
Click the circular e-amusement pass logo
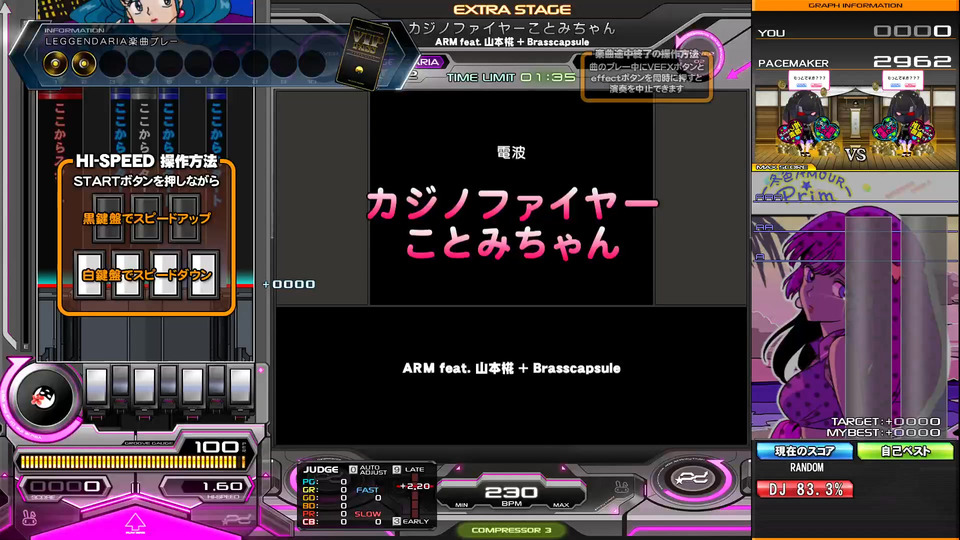click(692, 479)
